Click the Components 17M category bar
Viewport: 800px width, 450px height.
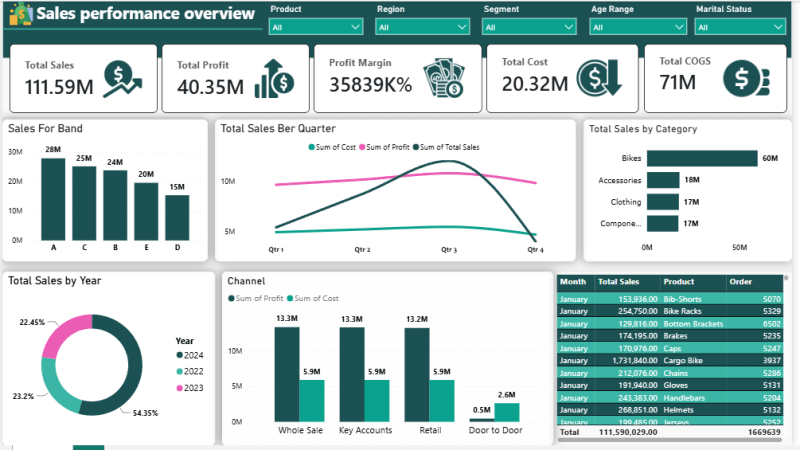point(662,223)
